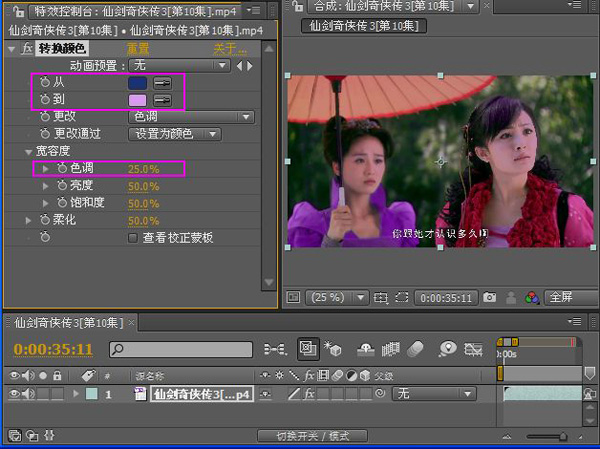Toggle live update icon in timeline
Image resolution: width=600 pixels, height=449 pixels.
coord(308,349)
